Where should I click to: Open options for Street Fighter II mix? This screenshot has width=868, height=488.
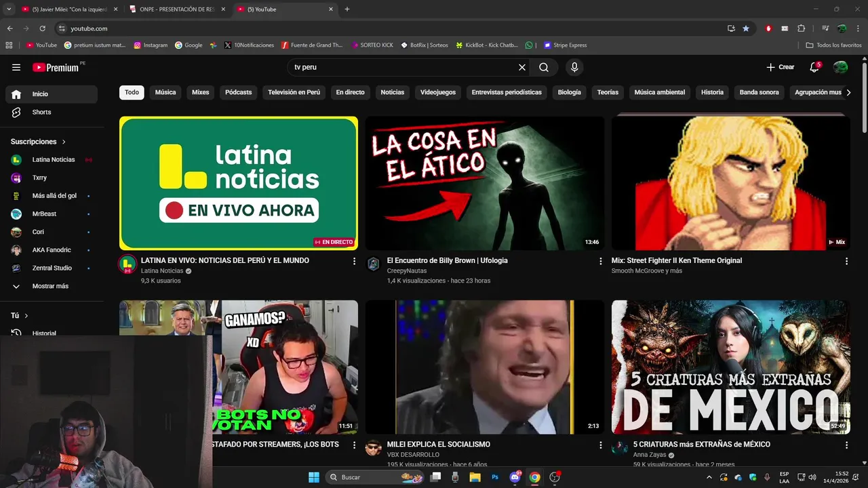coord(846,261)
